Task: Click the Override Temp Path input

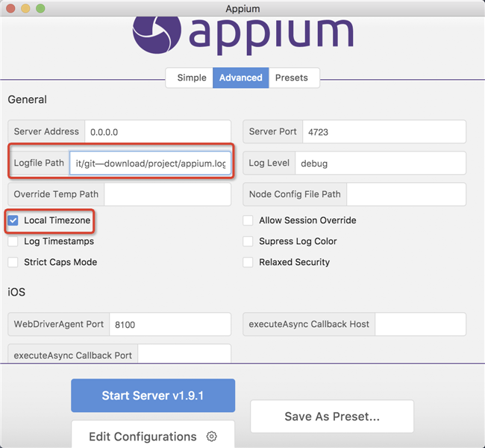Action: click(x=167, y=194)
